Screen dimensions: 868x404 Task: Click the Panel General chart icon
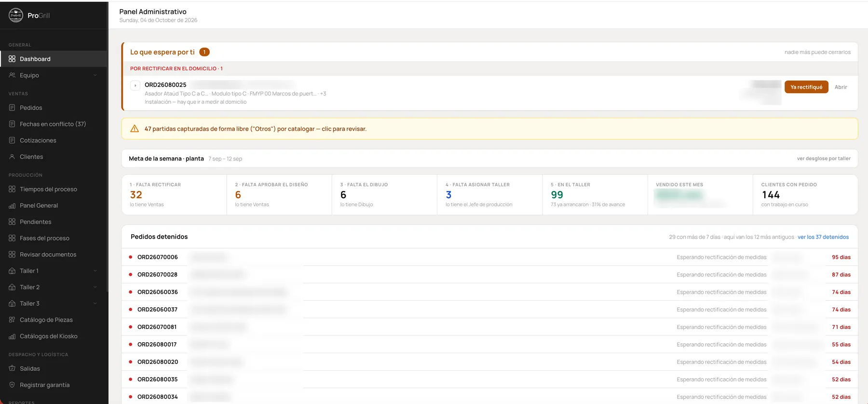[12, 205]
